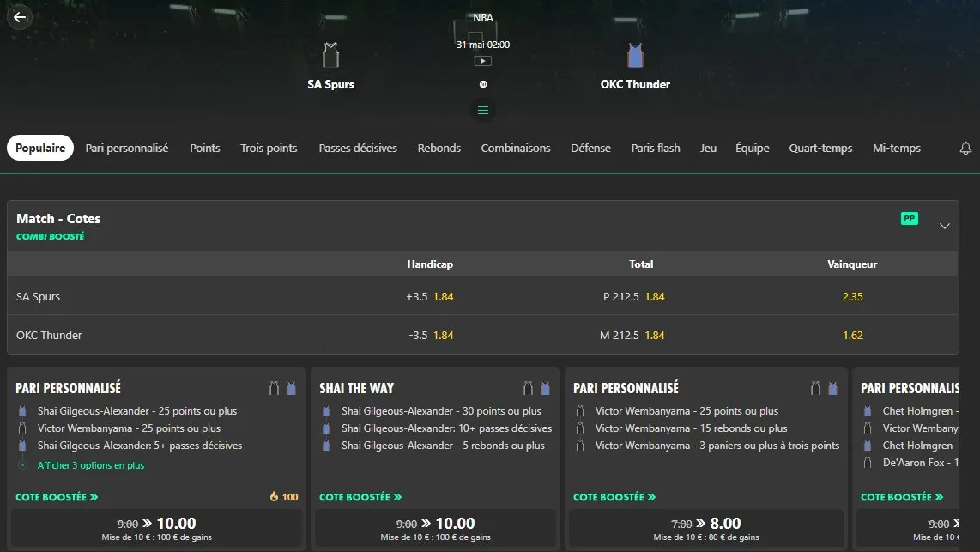Viewport: 980px width, 552px height.
Task: Click the green PP badge
Action: click(910, 219)
